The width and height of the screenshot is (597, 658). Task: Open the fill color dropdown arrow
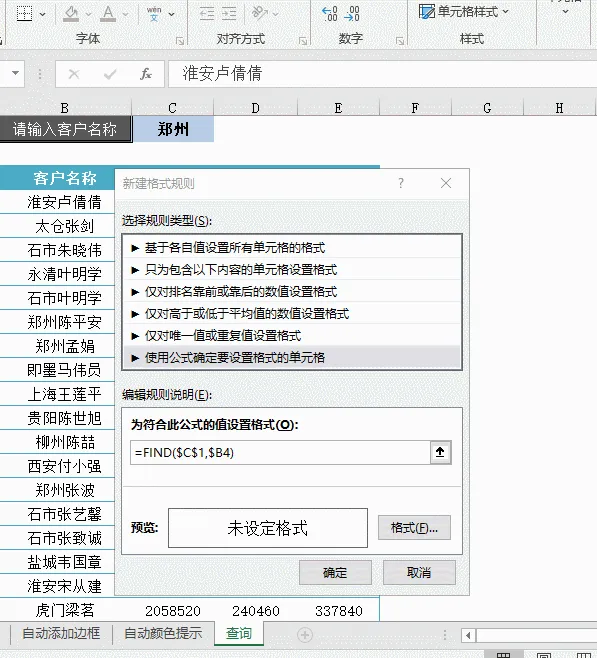[x=89, y=14]
